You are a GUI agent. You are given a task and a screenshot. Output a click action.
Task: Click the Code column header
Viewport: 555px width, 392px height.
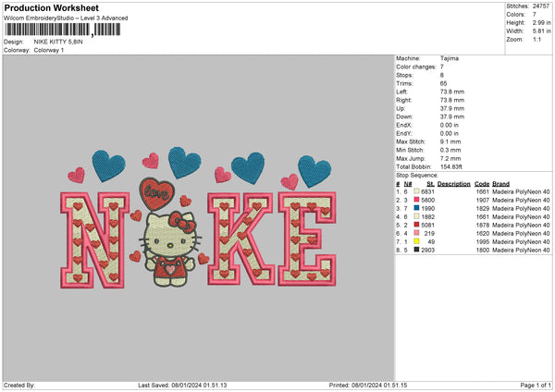(484, 184)
